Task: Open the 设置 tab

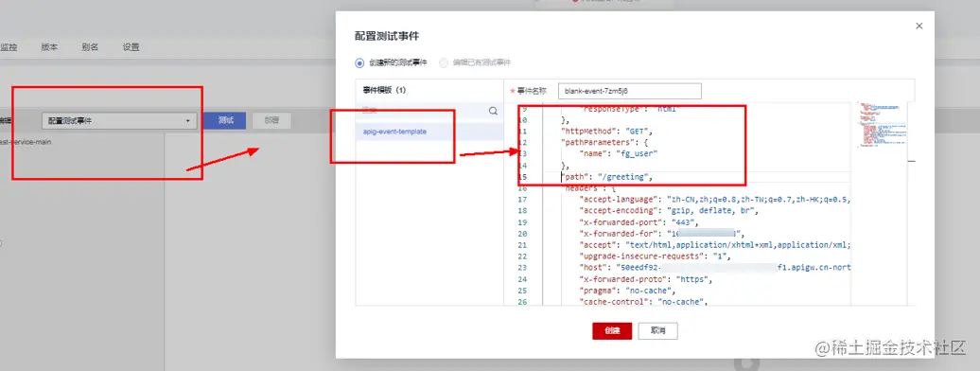Action: pyautogui.click(x=131, y=47)
